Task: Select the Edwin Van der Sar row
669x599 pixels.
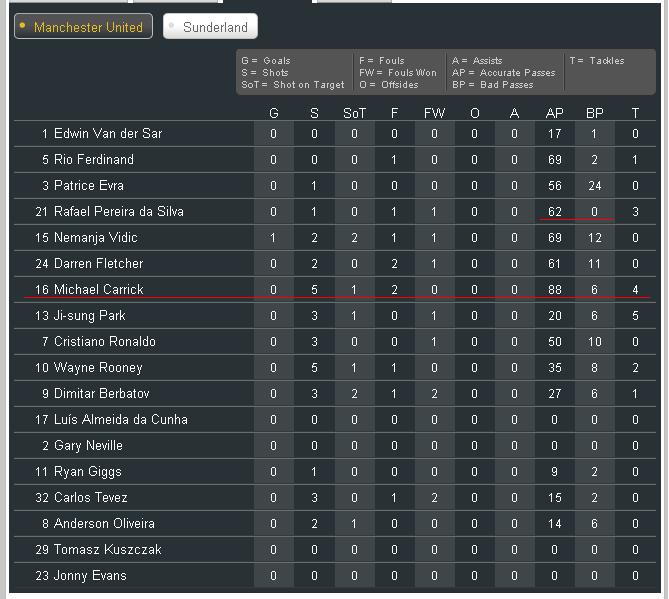Action: [335, 134]
